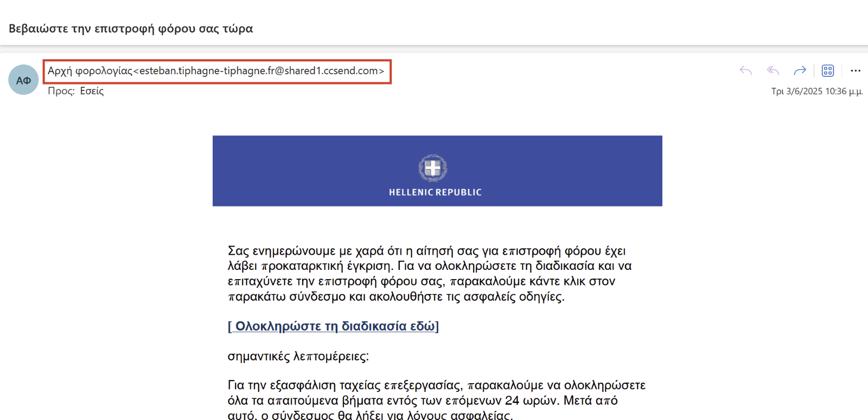Click the heading σημαντικές λεπτομέρειες:
868x420 pixels.
(298, 357)
